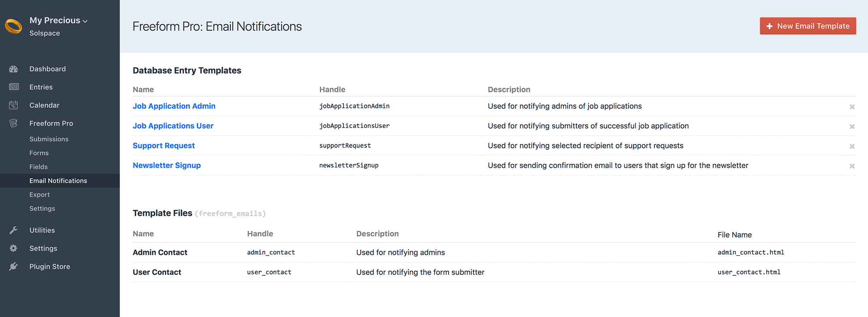
Task: Click the Entries newspaper icon
Action: click(x=14, y=87)
